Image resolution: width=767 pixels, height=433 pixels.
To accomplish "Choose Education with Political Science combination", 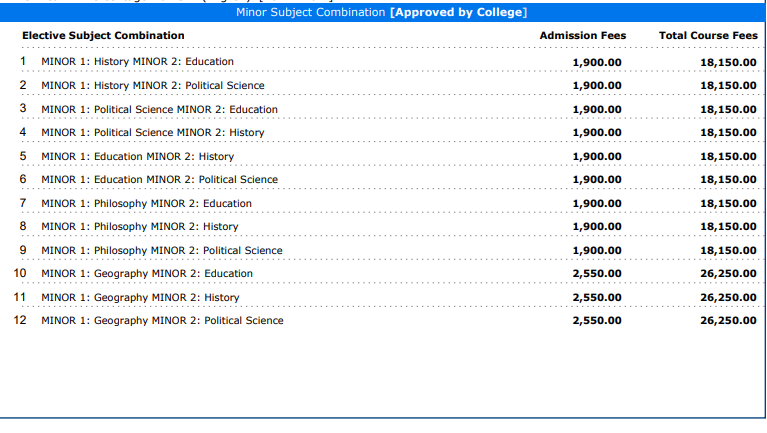I will point(159,180).
